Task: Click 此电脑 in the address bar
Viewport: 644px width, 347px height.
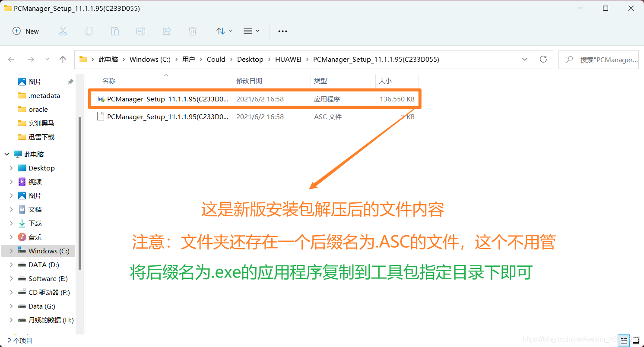Action: [x=108, y=60]
